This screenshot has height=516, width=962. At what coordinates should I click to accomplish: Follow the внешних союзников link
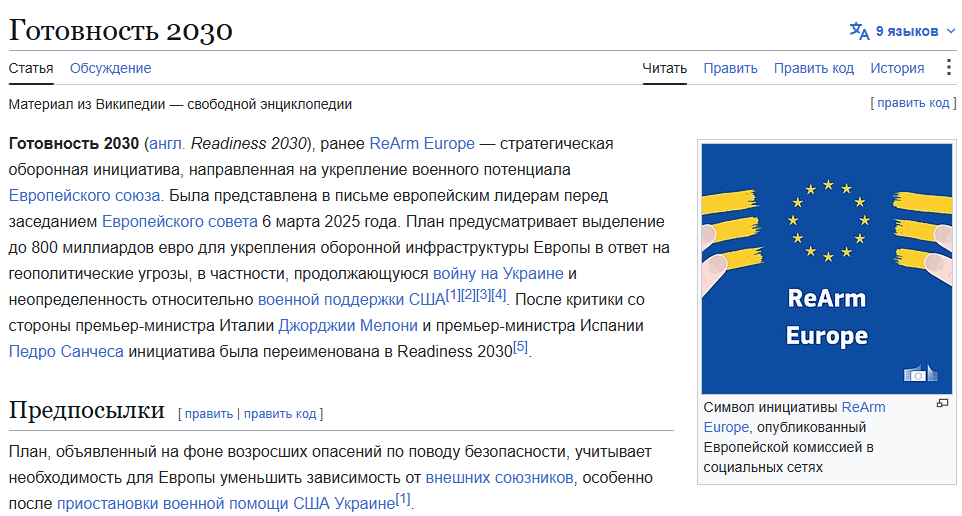point(499,477)
